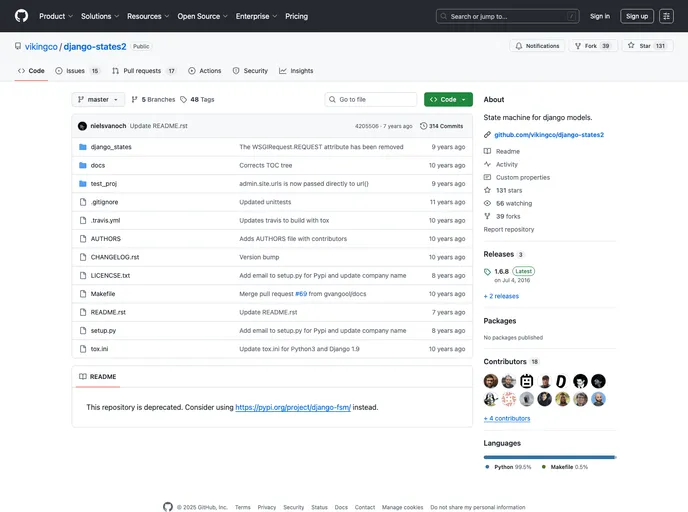
Task: View the 314 Commits history
Action: pyautogui.click(x=441, y=126)
